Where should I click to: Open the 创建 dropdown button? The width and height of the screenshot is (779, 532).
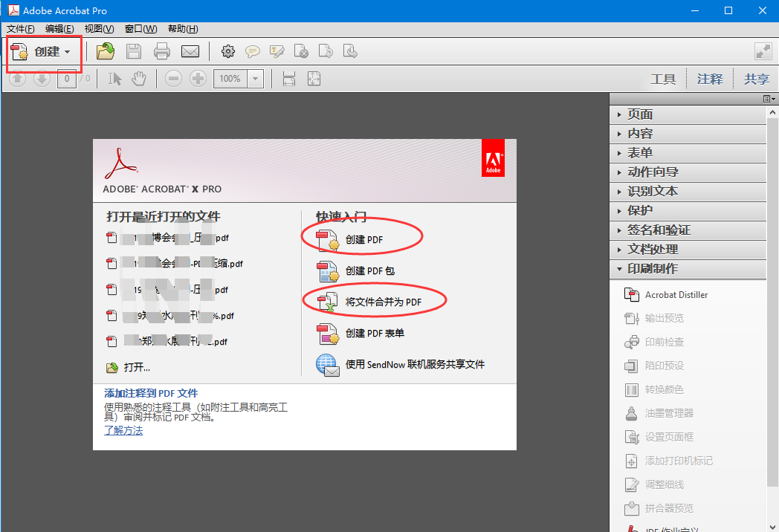coord(43,52)
